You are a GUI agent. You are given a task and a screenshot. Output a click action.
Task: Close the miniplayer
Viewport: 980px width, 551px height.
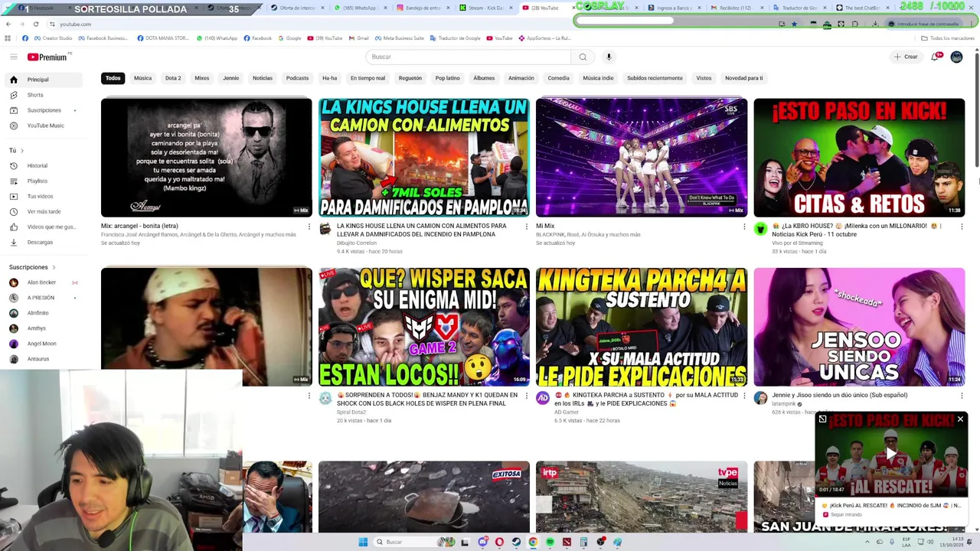[960, 419]
